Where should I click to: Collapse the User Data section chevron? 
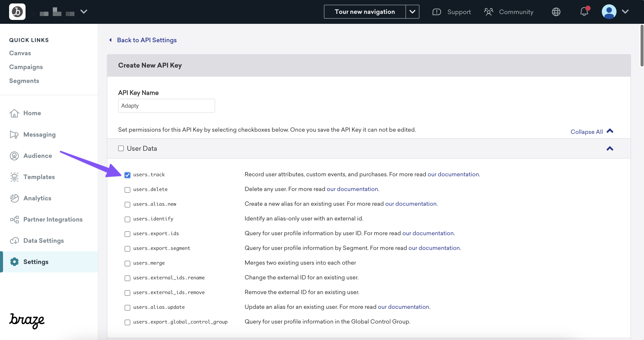[610, 148]
